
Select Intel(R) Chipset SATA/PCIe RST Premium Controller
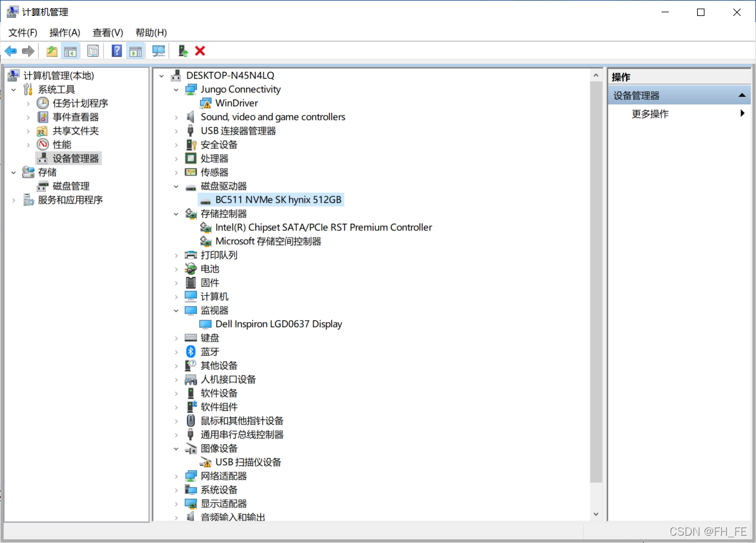pos(323,228)
